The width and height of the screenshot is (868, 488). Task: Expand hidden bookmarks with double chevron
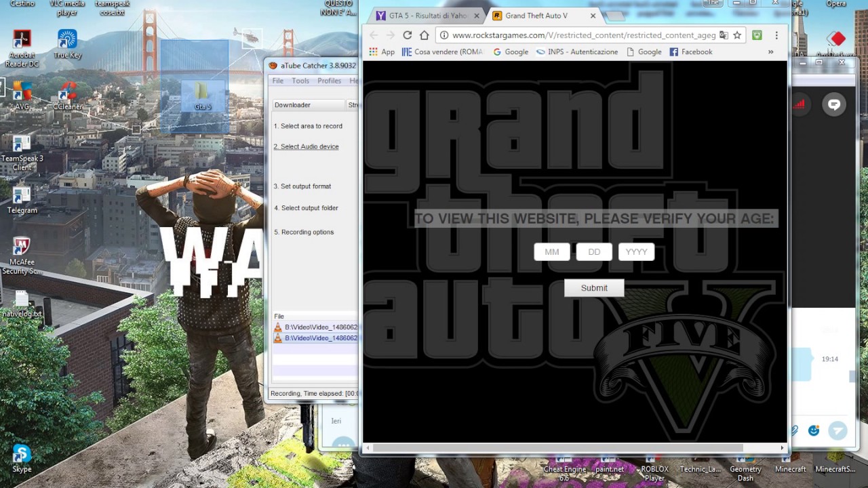(x=770, y=52)
